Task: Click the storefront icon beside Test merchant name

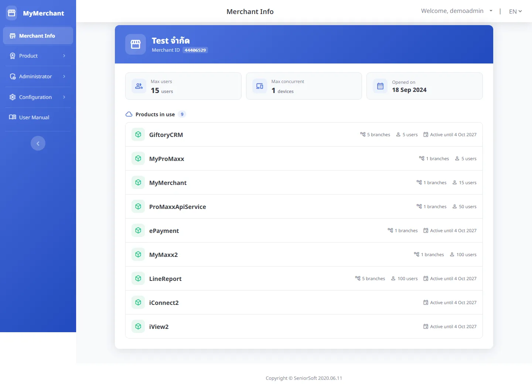Action: pos(136,44)
